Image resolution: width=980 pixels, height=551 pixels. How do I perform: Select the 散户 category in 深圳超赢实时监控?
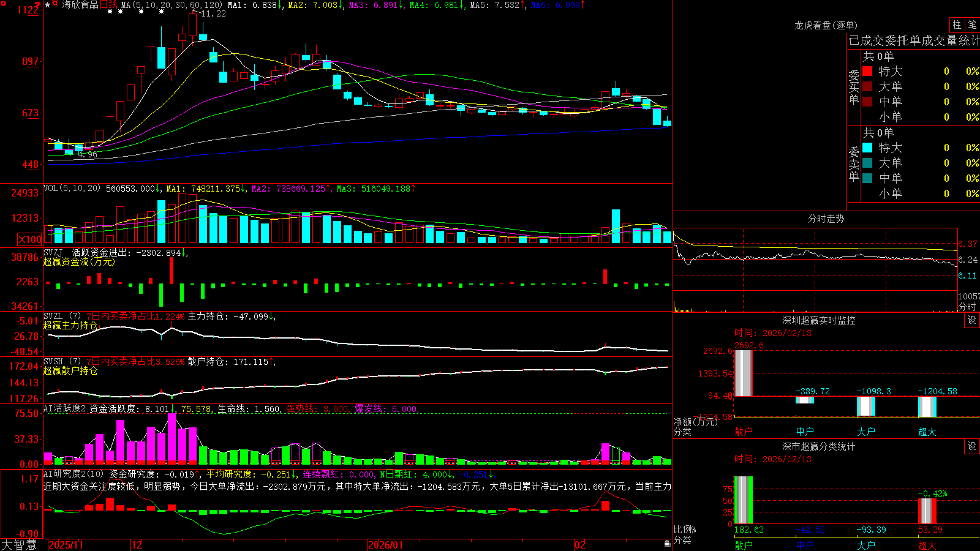[x=744, y=432]
